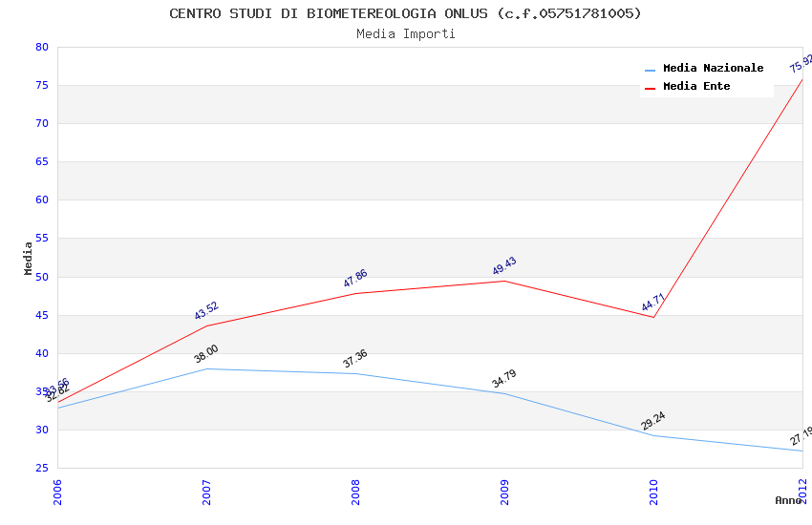Click the vertical Media y-axis title
812x525 pixels.
[29, 258]
